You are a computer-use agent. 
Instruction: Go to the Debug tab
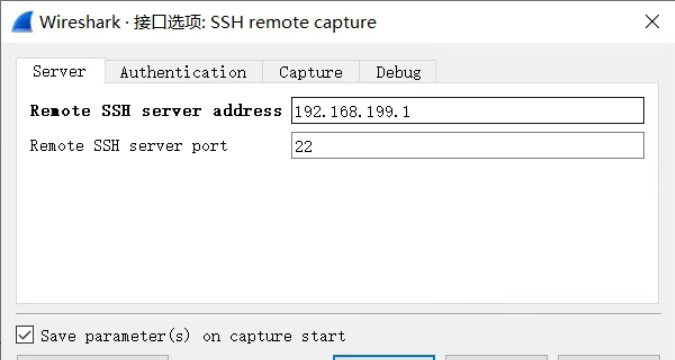[398, 72]
